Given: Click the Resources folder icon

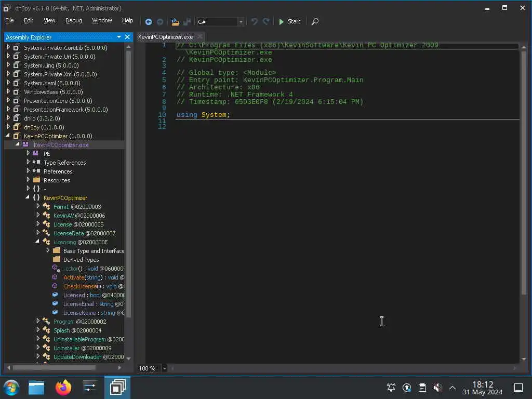Looking at the screenshot, I should pos(37,180).
